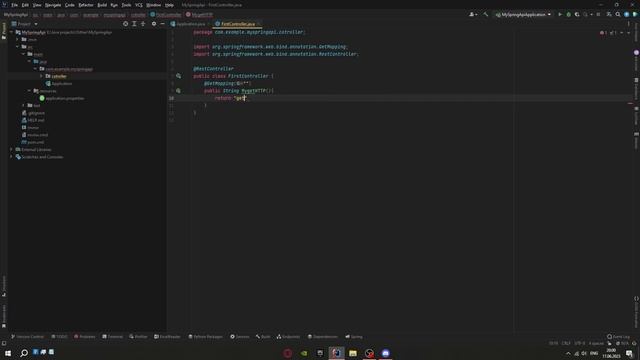Click the Windows Start button
The height and width of the screenshot is (360, 640).
point(8,353)
